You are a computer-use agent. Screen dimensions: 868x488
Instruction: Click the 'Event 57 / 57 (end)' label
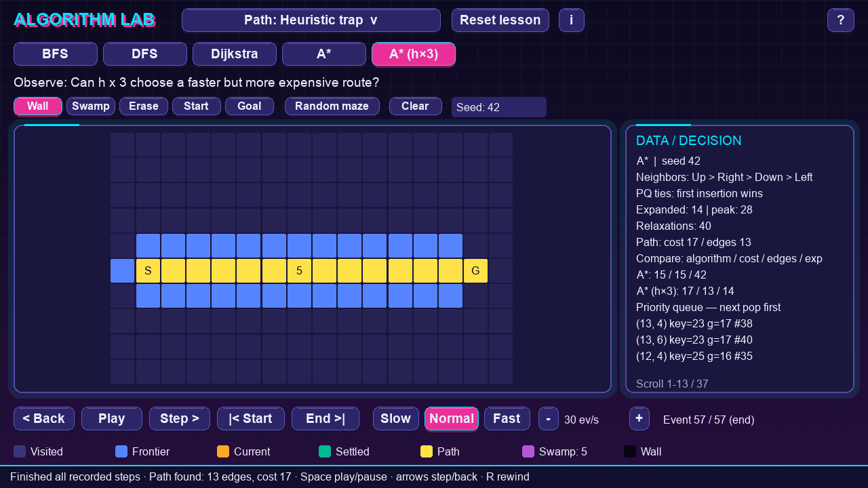click(709, 420)
